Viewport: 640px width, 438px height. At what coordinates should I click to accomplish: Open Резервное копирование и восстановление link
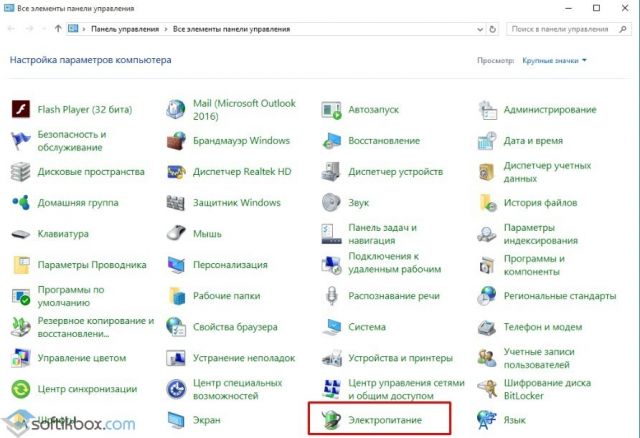(x=96, y=327)
